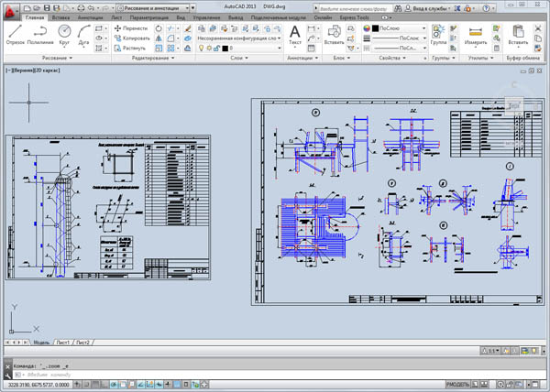Image resolution: width=550 pixels, height=392 pixels.
Task: Click the Копировать copy button
Action: click(130, 38)
